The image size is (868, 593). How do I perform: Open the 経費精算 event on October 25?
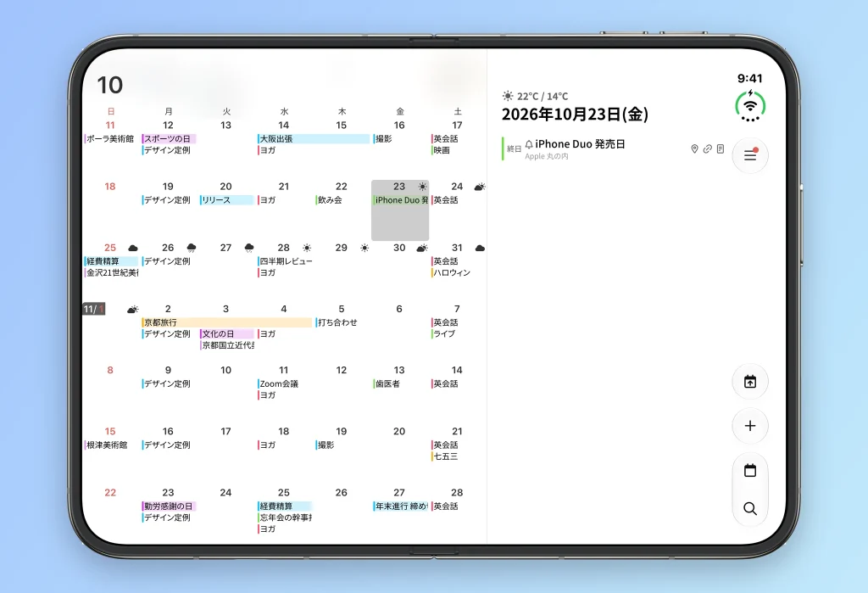click(x=111, y=261)
